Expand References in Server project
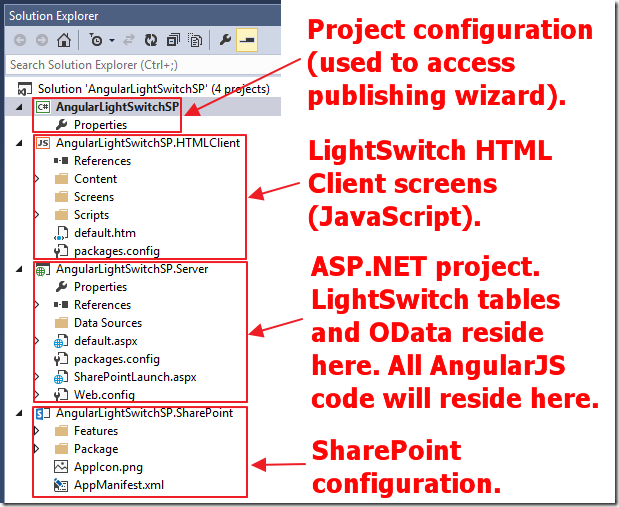This screenshot has height=507, width=619. point(37,305)
